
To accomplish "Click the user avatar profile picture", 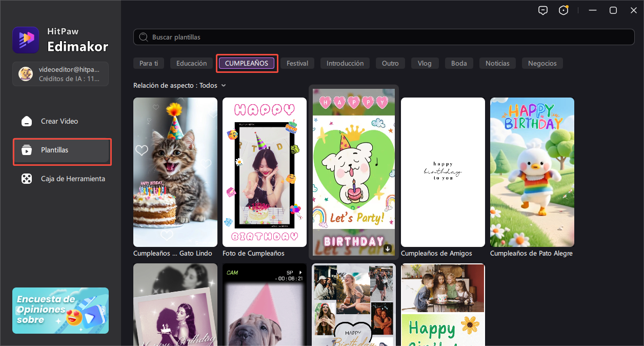I will point(26,74).
